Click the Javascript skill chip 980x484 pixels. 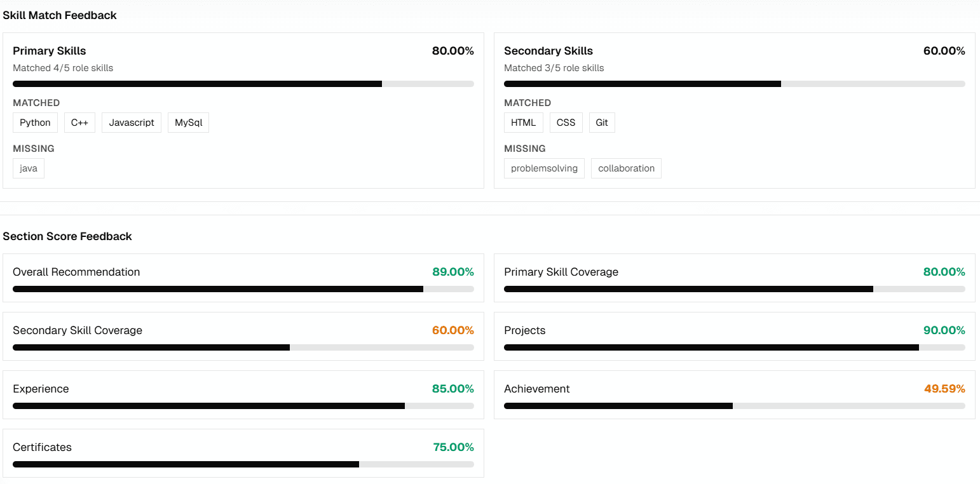(132, 123)
